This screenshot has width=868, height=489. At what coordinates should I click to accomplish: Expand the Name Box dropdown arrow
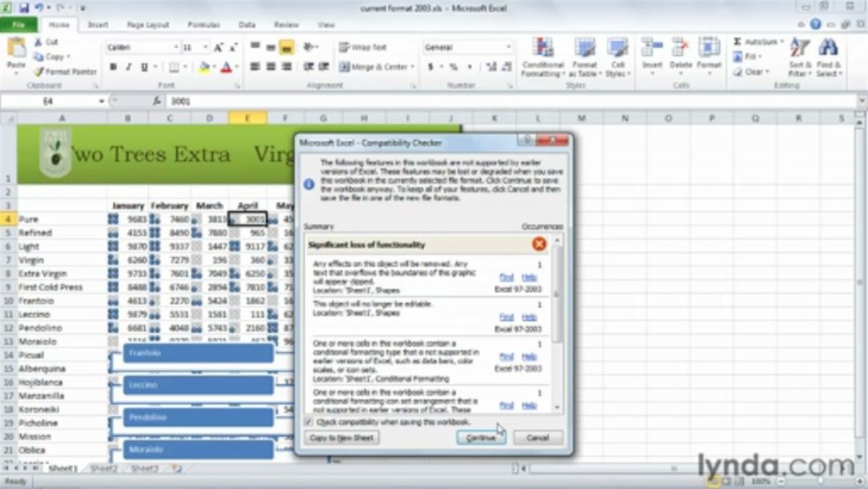tap(102, 101)
